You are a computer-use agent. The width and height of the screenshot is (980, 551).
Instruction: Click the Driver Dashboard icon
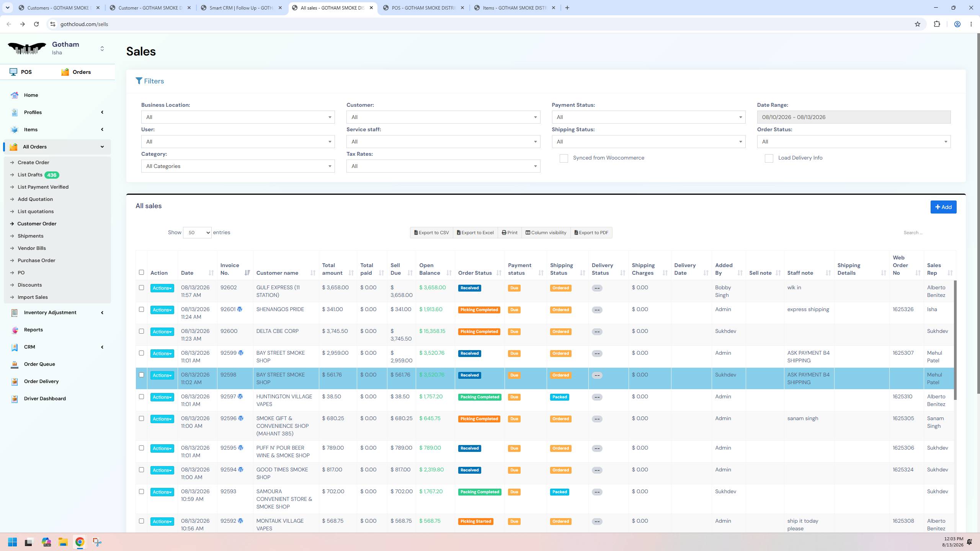(x=15, y=399)
